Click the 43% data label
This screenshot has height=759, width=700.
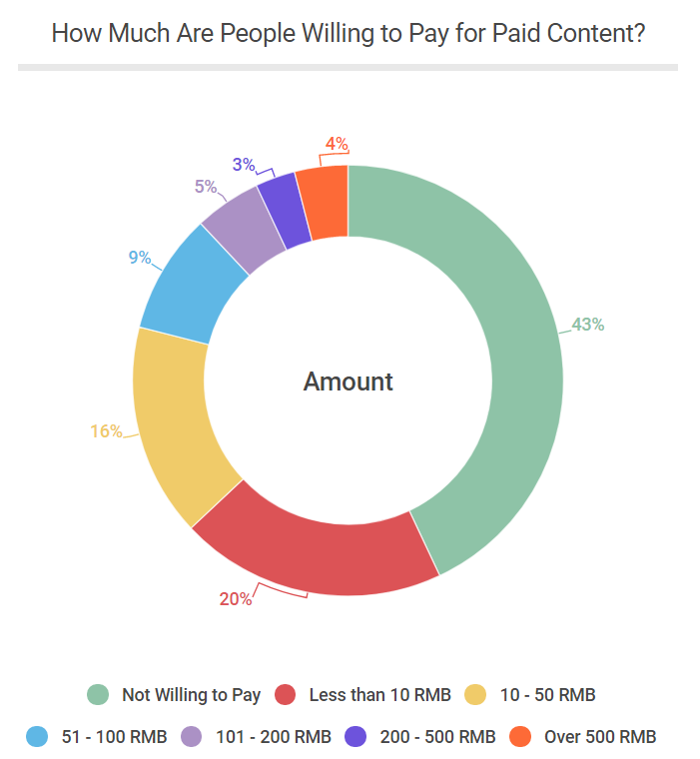[588, 325]
